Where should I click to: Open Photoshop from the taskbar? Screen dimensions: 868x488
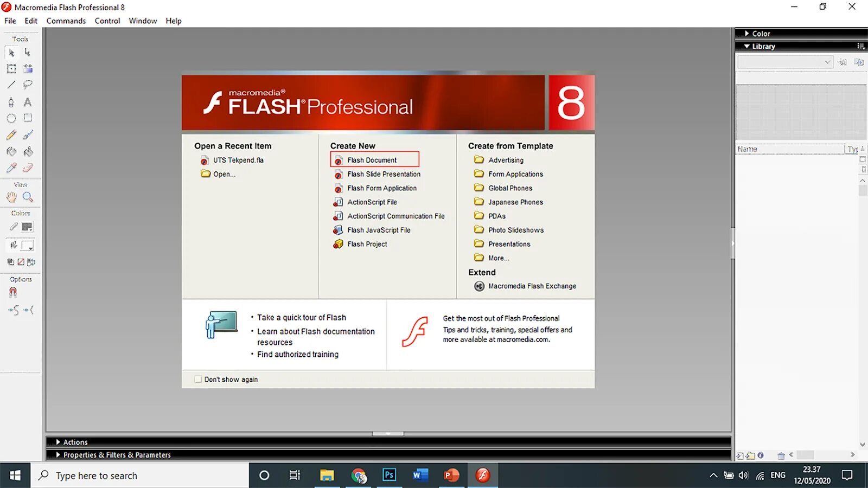[389, 476]
